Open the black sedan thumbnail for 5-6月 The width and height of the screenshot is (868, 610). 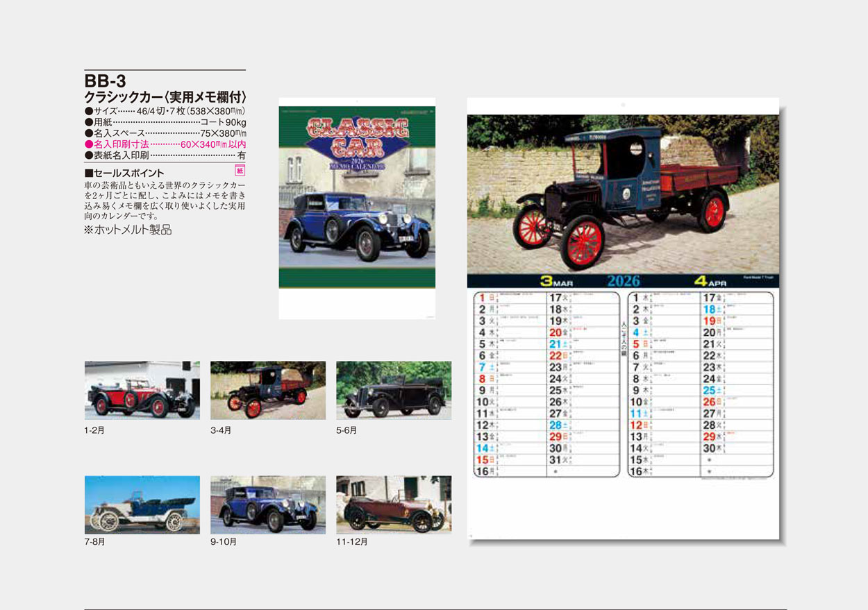click(394, 390)
